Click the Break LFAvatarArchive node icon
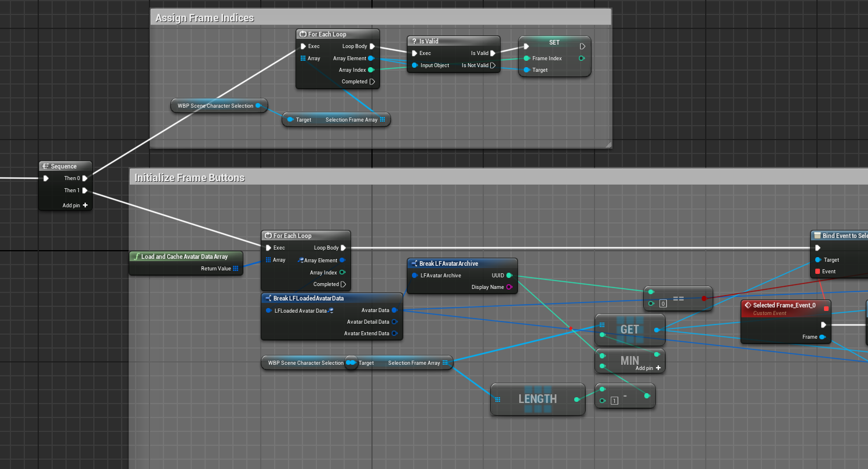The image size is (868, 469). tap(414, 263)
